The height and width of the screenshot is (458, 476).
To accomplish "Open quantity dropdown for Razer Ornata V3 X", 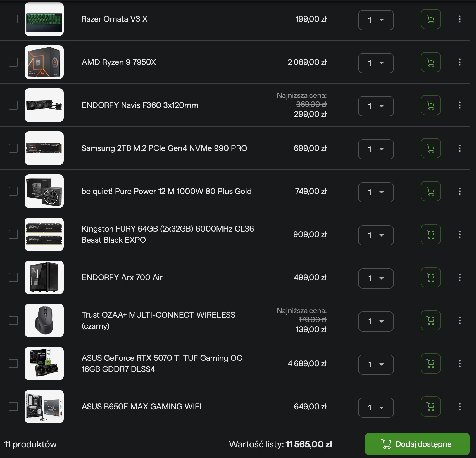I will pyautogui.click(x=376, y=20).
